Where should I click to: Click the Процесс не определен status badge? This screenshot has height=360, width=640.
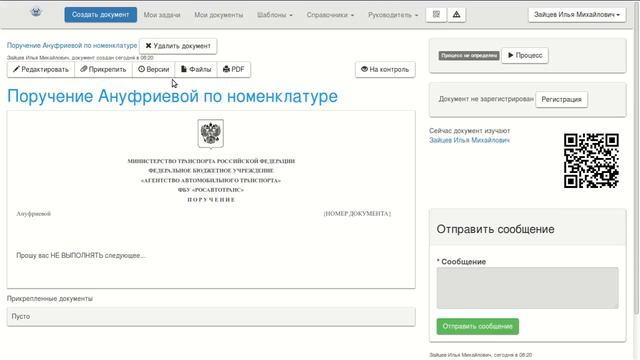point(469,56)
